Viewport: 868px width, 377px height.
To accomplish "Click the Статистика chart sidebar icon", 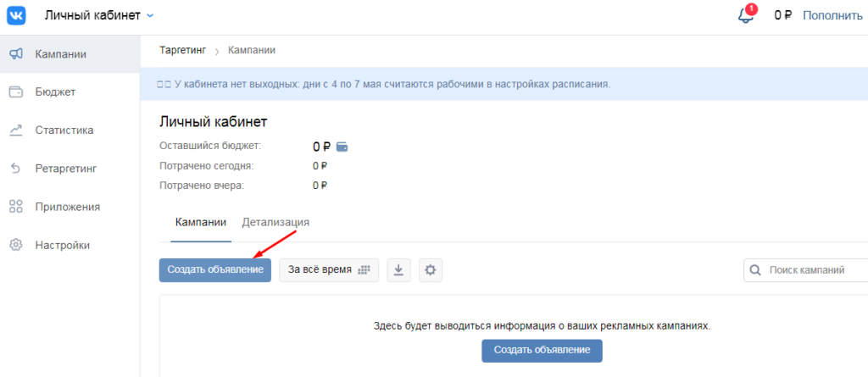I will (x=15, y=130).
